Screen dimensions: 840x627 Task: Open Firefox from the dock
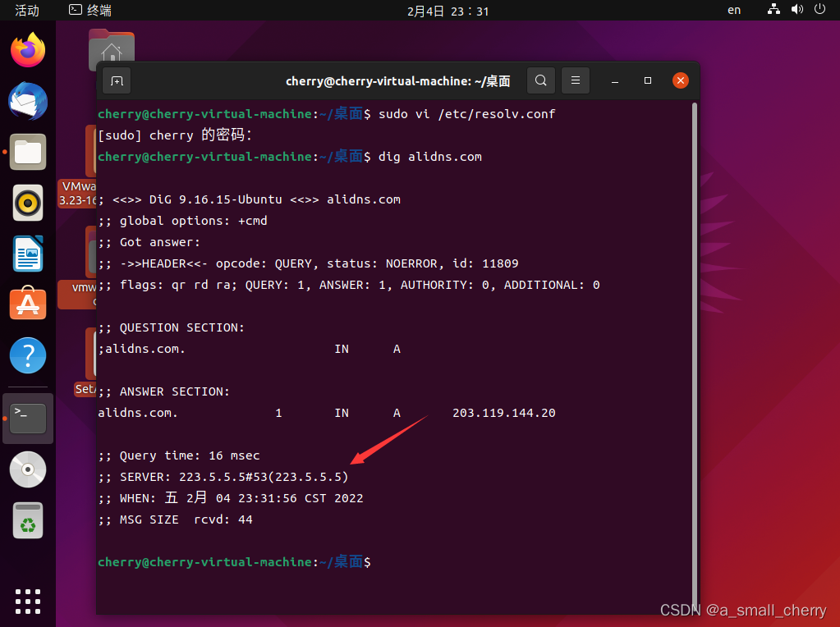point(28,50)
